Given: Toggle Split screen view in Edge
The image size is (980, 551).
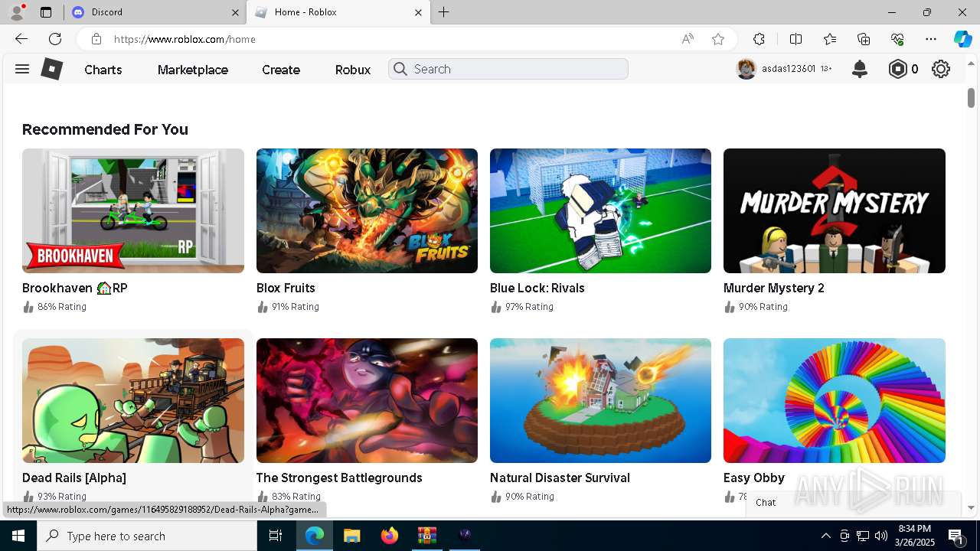Looking at the screenshot, I should [x=795, y=39].
